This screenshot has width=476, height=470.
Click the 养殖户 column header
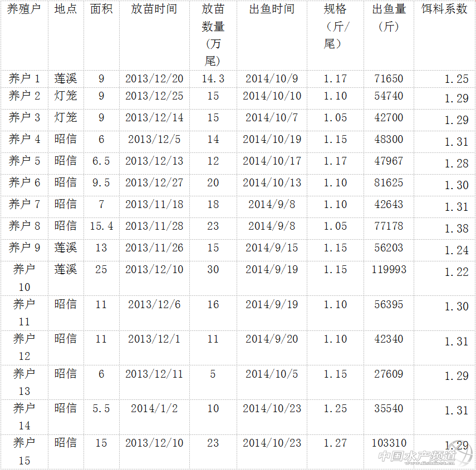tap(24, 9)
